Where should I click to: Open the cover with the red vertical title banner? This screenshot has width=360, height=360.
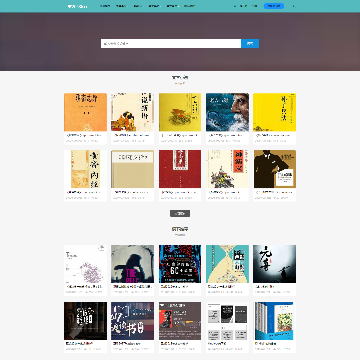pyautogui.click(x=227, y=169)
